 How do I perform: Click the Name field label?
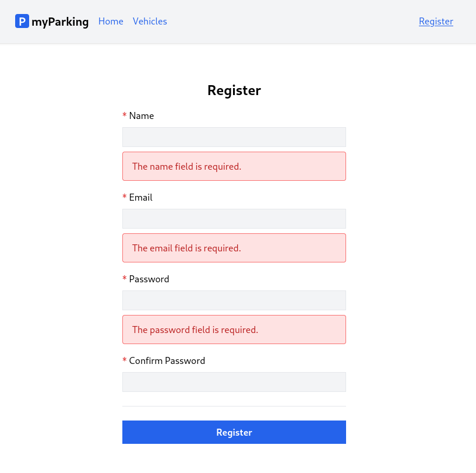point(142,116)
